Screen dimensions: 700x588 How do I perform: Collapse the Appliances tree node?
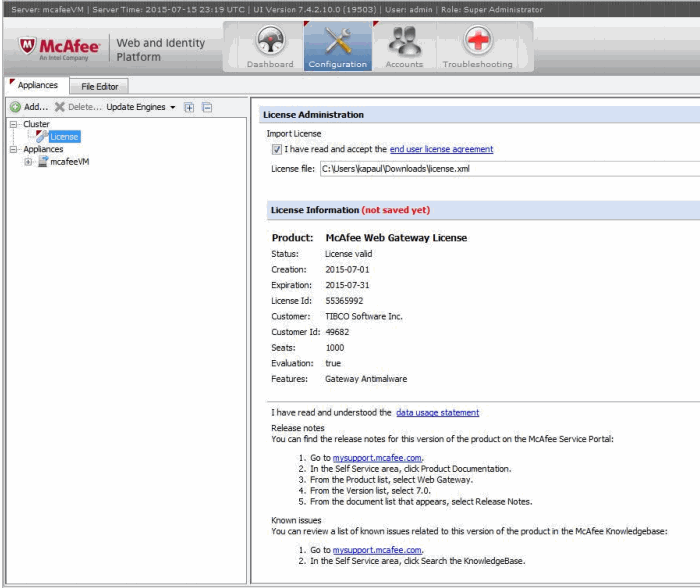tap(13, 149)
